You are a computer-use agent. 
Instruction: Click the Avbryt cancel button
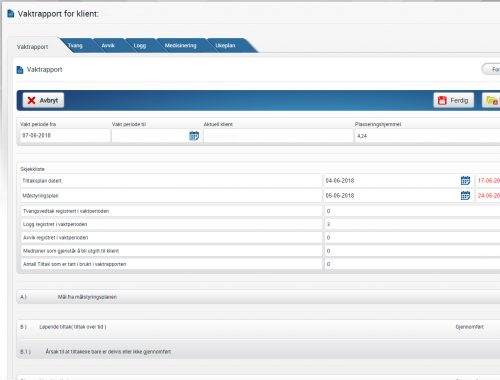click(x=43, y=100)
